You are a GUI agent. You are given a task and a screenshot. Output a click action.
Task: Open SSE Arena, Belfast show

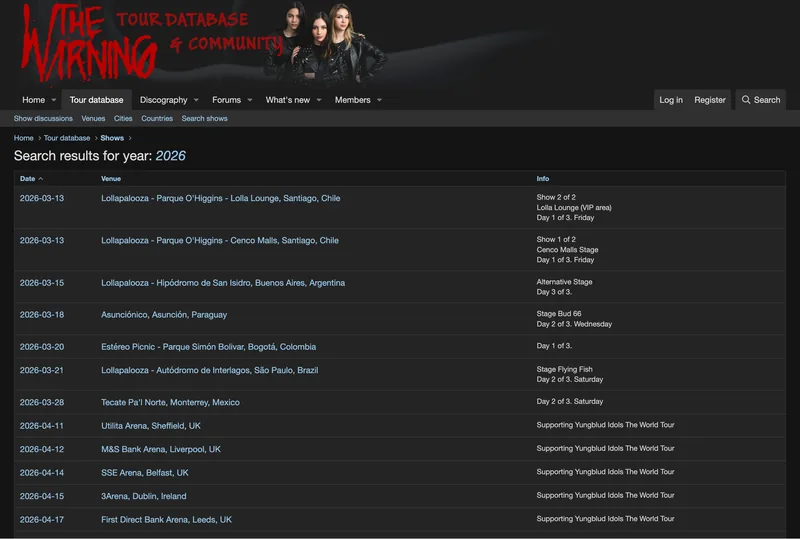click(x=144, y=473)
